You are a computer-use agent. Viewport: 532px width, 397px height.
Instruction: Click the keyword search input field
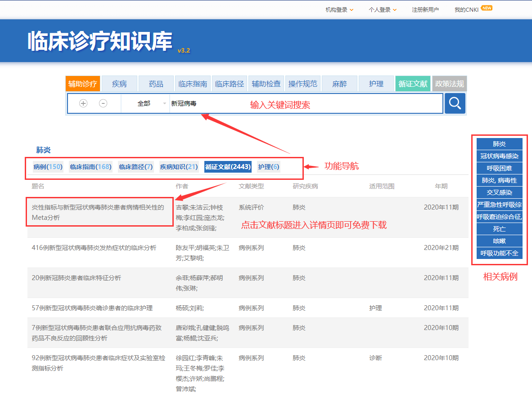click(x=305, y=103)
